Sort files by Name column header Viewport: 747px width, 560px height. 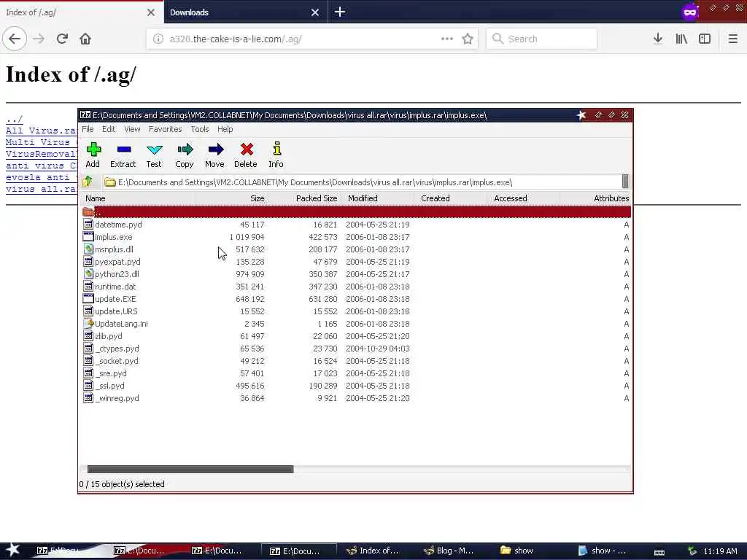click(x=138, y=198)
